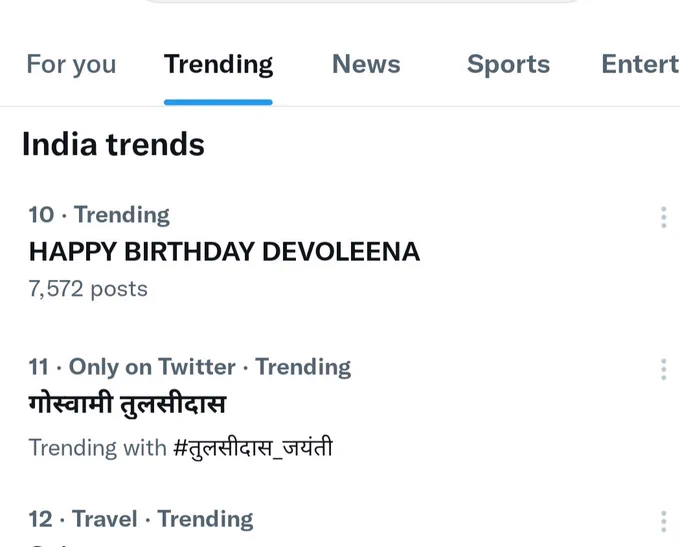Select the Trending tab

218,64
